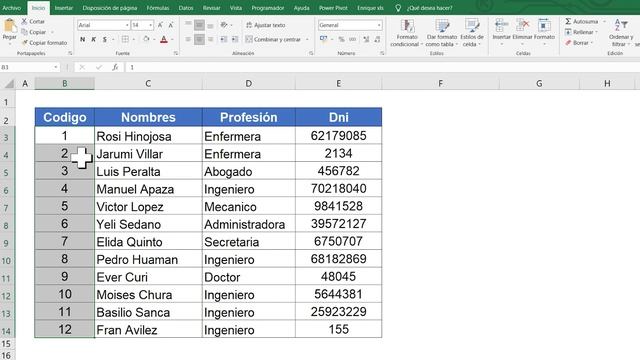Align text left
The image size is (640, 360).
click(188, 39)
